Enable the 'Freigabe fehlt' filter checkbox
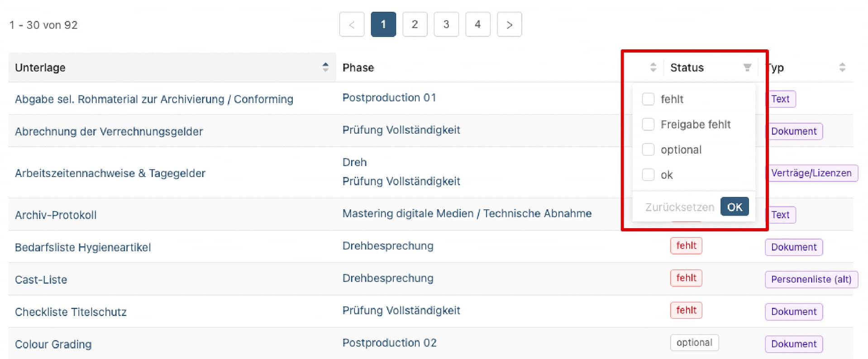 [648, 124]
